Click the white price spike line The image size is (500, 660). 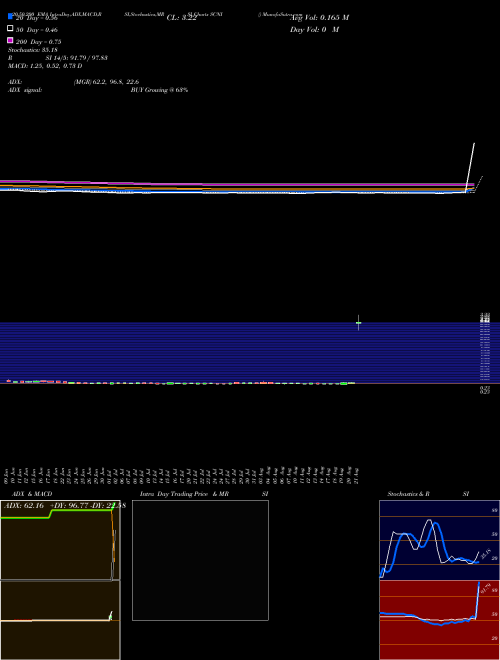tap(470, 168)
